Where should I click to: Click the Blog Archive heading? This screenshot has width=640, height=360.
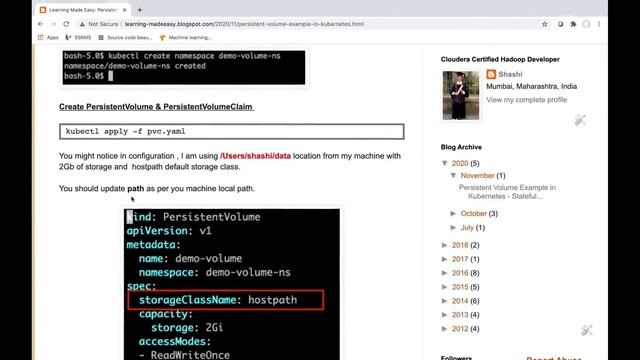tap(461, 147)
